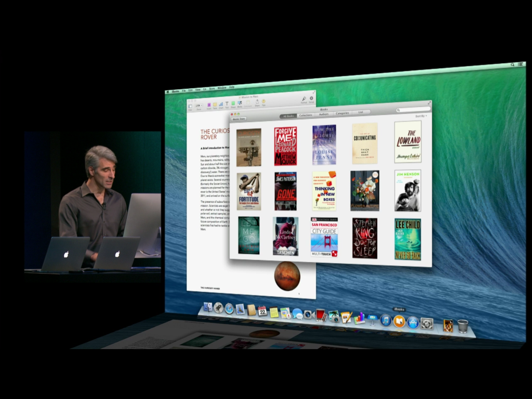This screenshot has width=532, height=399.
Task: Open iTunes from the Dock
Action: (x=386, y=320)
